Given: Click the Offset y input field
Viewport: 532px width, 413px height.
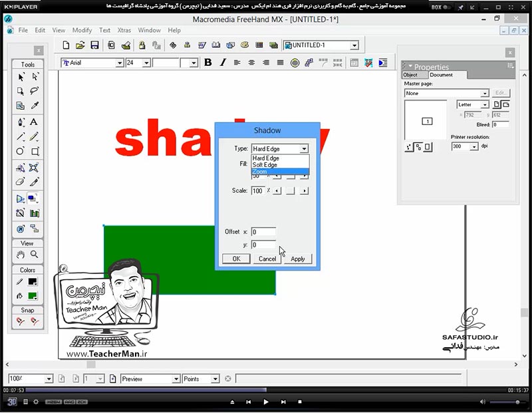Looking at the screenshot, I should pyautogui.click(x=263, y=245).
